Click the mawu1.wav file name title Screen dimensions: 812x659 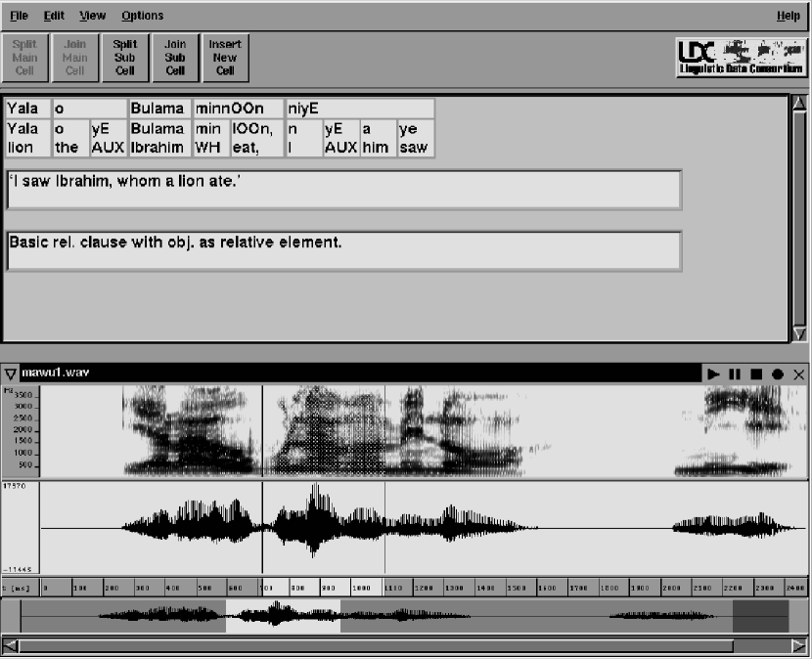[56, 373]
